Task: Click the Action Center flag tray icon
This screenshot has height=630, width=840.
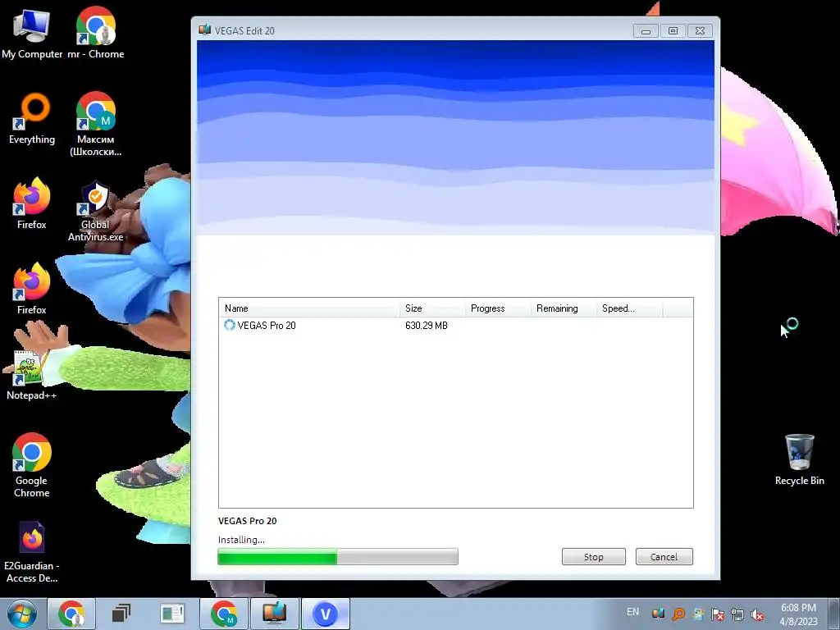Action: (x=718, y=614)
